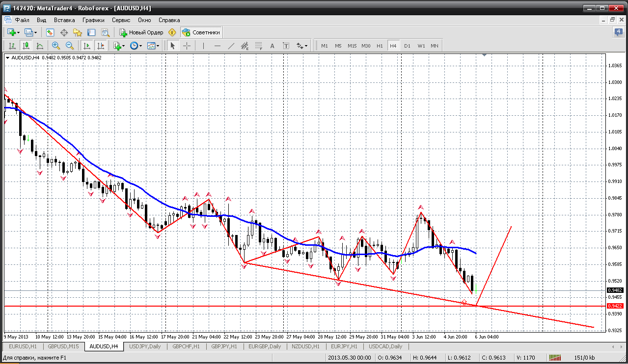Select the crosshair tool
The image size is (628, 364).
click(x=187, y=46)
